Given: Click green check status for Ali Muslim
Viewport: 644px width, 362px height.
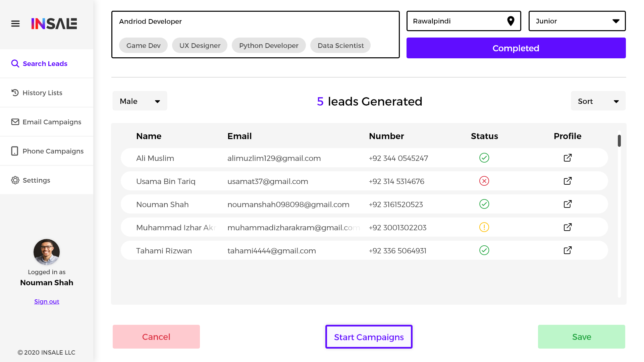Looking at the screenshot, I should [484, 158].
